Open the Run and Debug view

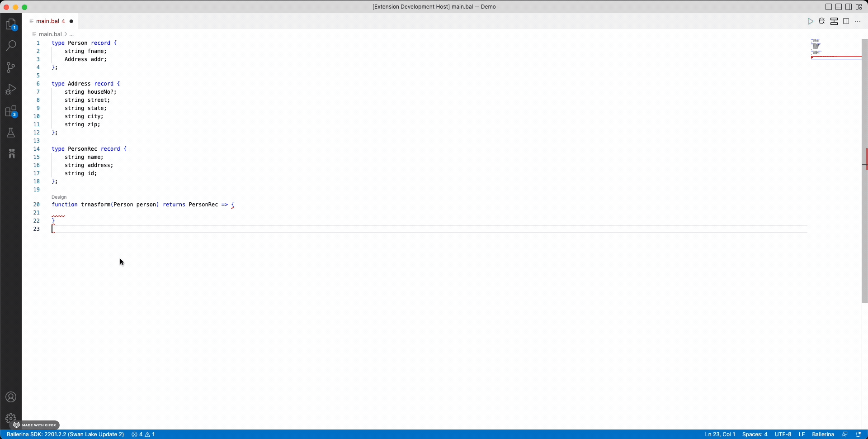click(x=11, y=89)
